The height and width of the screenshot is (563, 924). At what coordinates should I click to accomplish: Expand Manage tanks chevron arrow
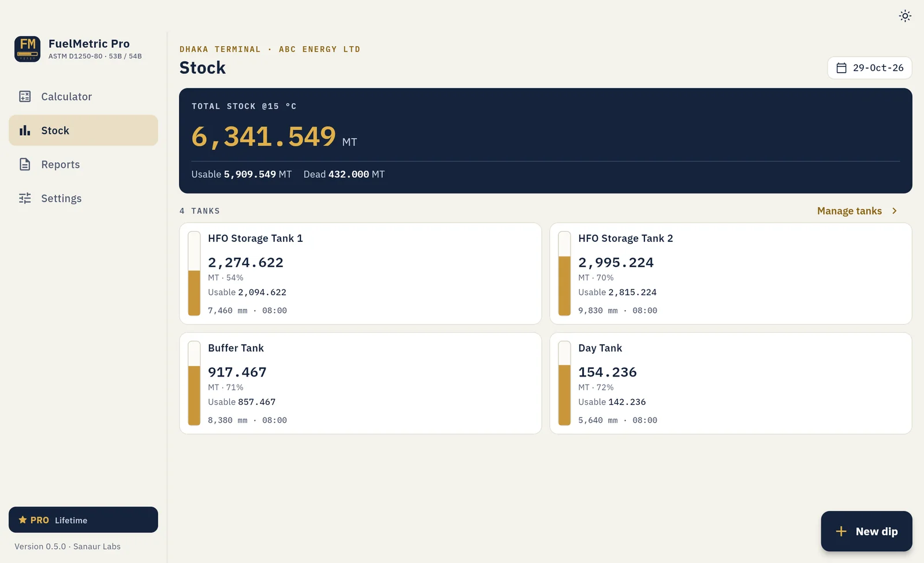pyautogui.click(x=895, y=211)
